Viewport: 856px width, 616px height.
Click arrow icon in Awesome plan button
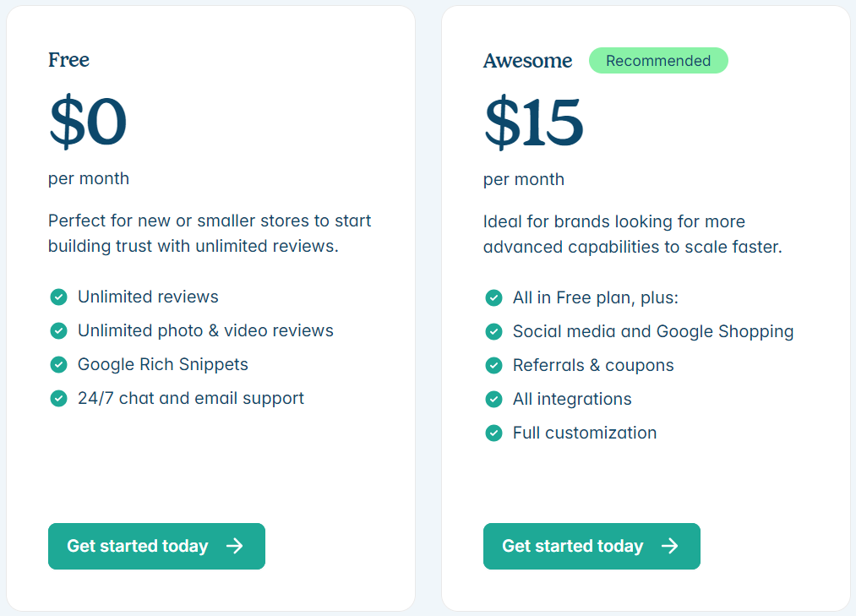pos(670,546)
